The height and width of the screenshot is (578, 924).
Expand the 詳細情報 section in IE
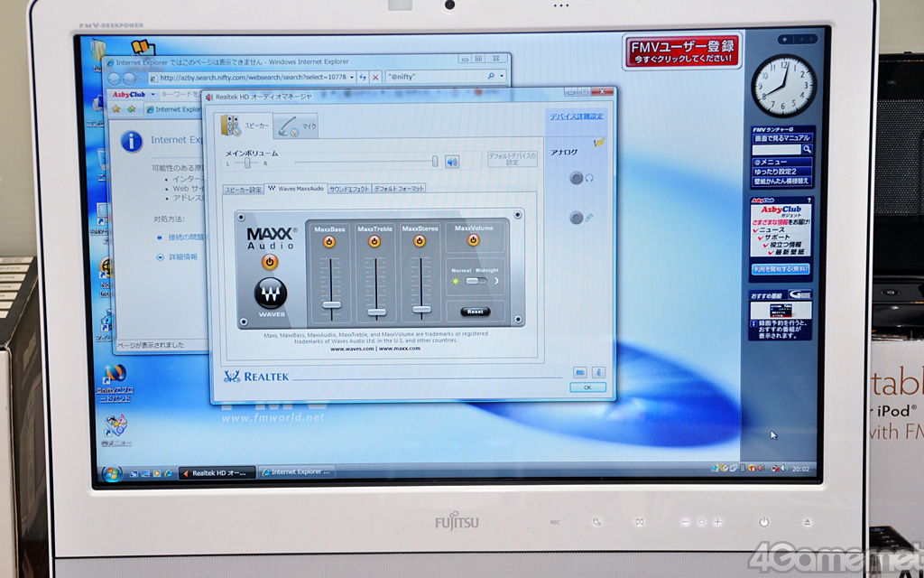point(177,257)
